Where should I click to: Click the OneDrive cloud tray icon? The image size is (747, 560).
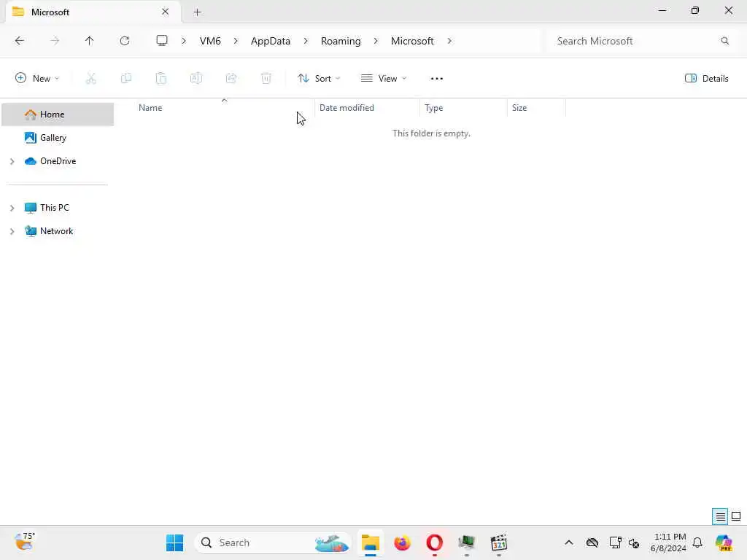[x=592, y=542]
